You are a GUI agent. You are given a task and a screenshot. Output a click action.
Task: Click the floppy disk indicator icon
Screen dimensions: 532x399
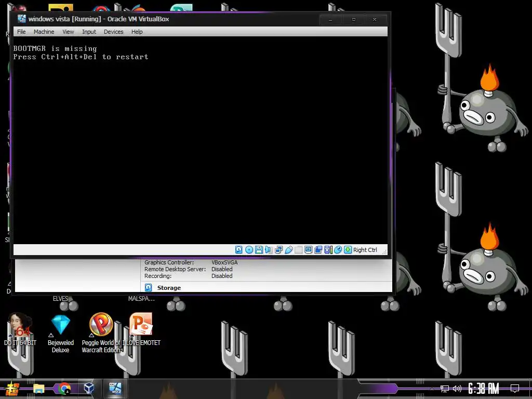[x=259, y=250]
